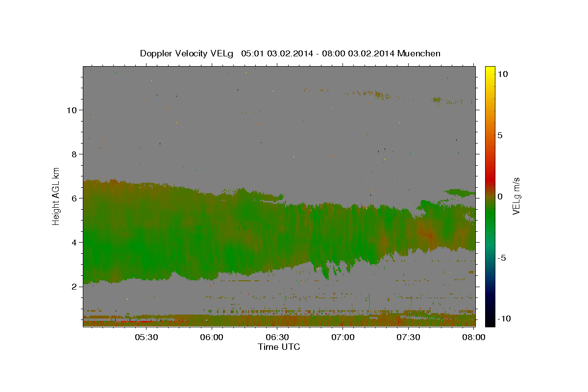Click the 07:30 time tick label
The height and width of the screenshot is (392, 588).
[409, 338]
